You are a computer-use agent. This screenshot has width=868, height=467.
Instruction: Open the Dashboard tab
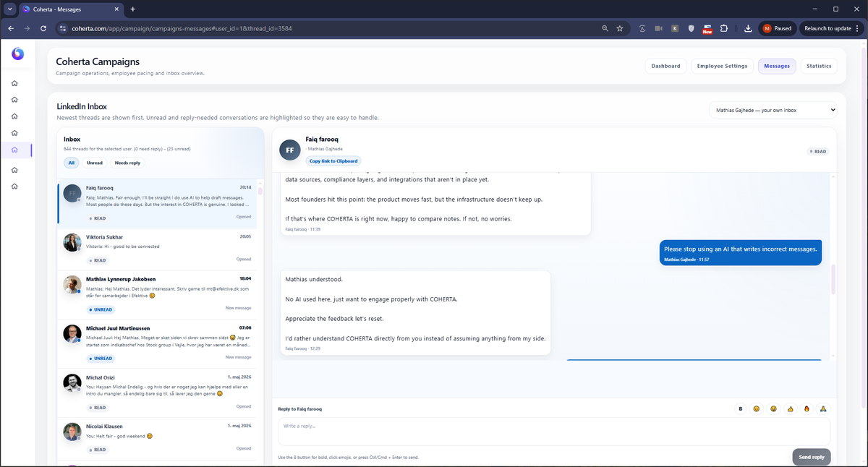665,66
